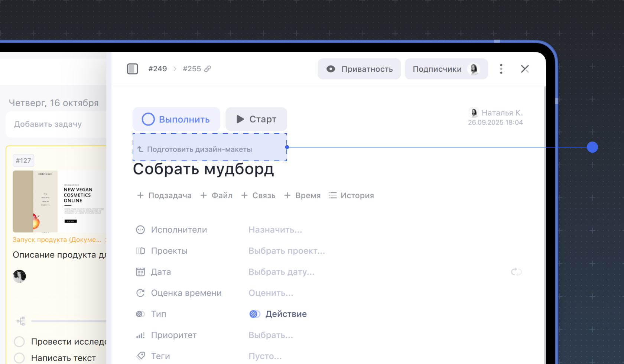
Task: Navigate to parent task #249 breadcrumb
Action: 157,69
